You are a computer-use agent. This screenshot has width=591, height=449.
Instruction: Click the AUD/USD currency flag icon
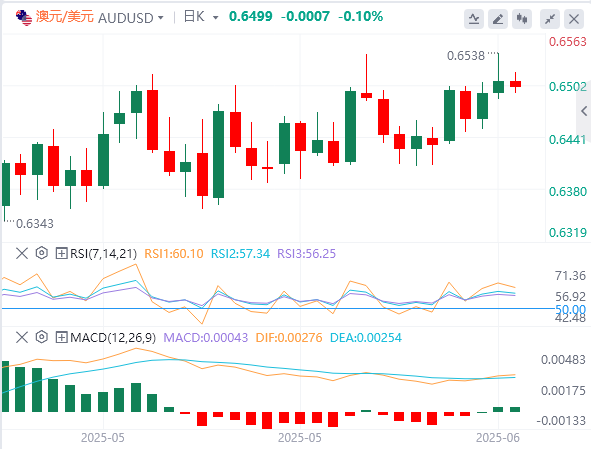pos(24,17)
